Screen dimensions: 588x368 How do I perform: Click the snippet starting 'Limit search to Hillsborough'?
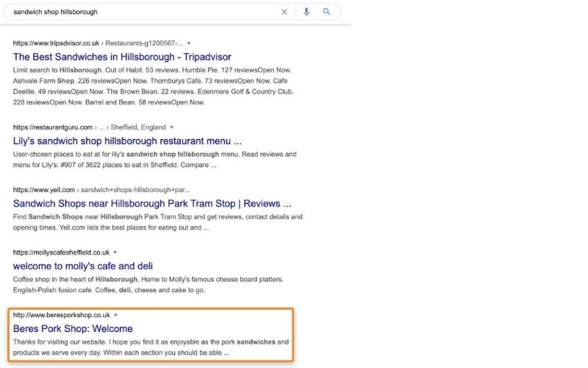coord(154,86)
